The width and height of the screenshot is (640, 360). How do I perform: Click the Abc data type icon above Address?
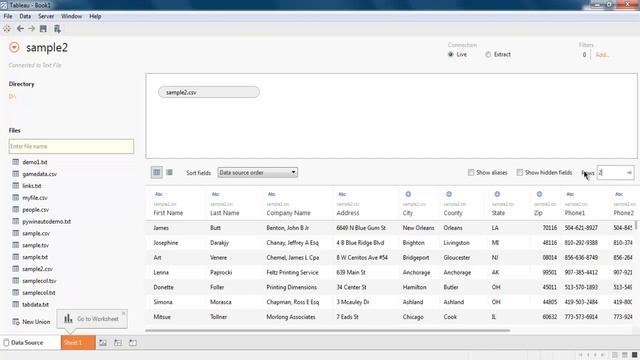[x=342, y=194]
